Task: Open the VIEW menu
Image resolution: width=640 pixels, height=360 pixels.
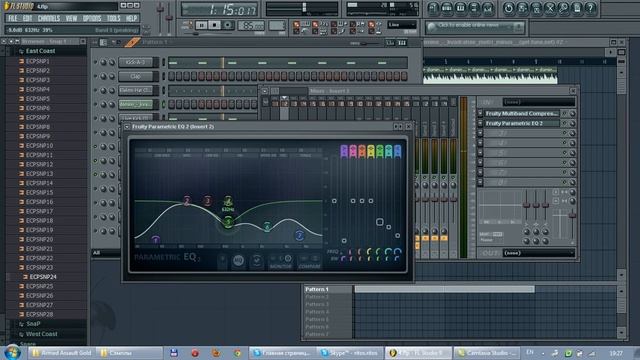Action: pos(71,18)
